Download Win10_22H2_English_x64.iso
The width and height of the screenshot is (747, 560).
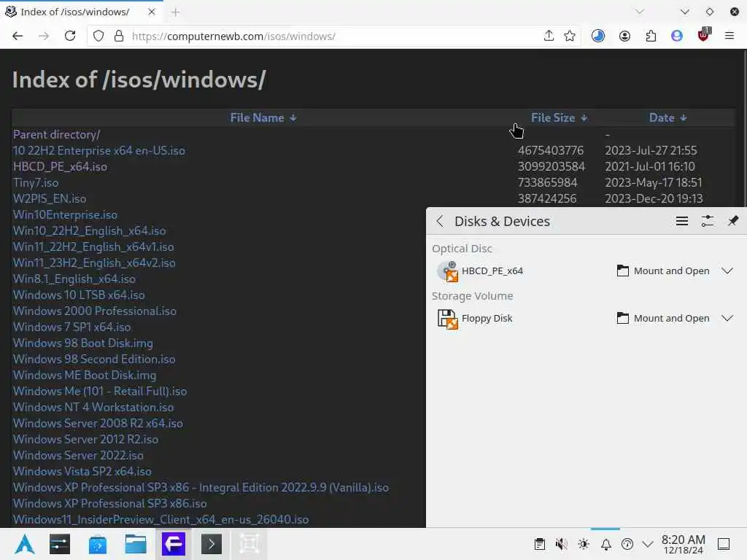pos(89,231)
